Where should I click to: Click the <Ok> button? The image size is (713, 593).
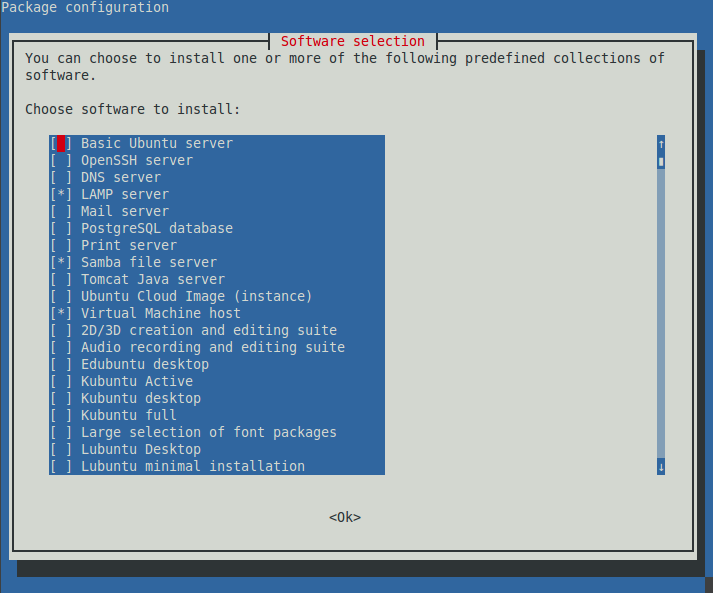pos(345,517)
